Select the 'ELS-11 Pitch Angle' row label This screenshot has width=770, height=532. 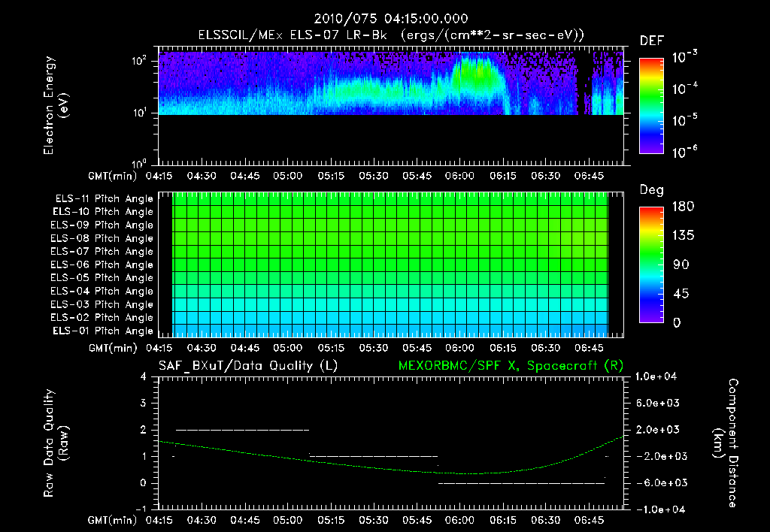click(x=104, y=199)
